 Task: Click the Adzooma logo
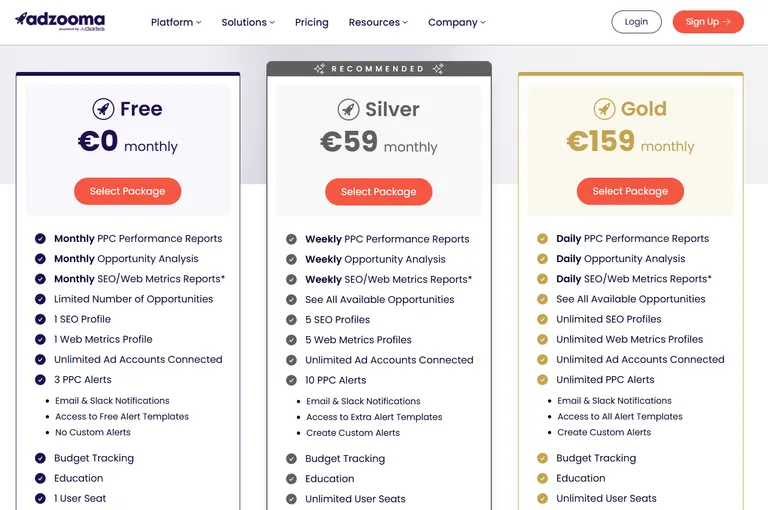click(x=60, y=22)
